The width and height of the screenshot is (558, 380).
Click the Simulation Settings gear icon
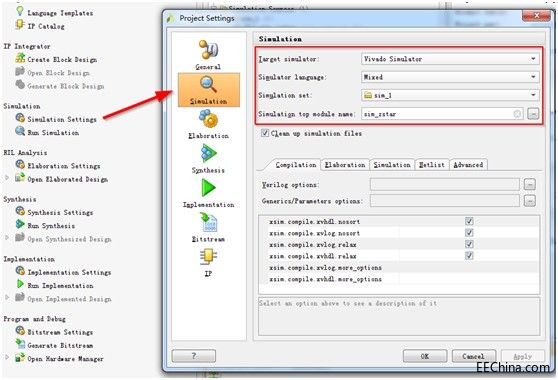click(x=20, y=118)
